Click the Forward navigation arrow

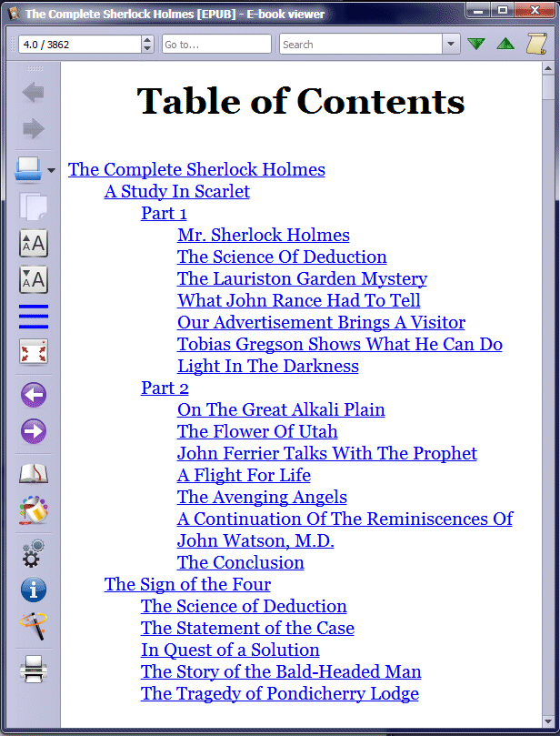(x=34, y=128)
